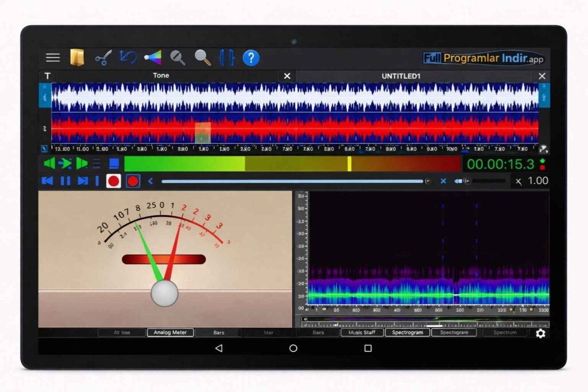Viewport: 588px width, 392px height.
Task: Click the blue undo arrow icon
Action: pyautogui.click(x=127, y=57)
